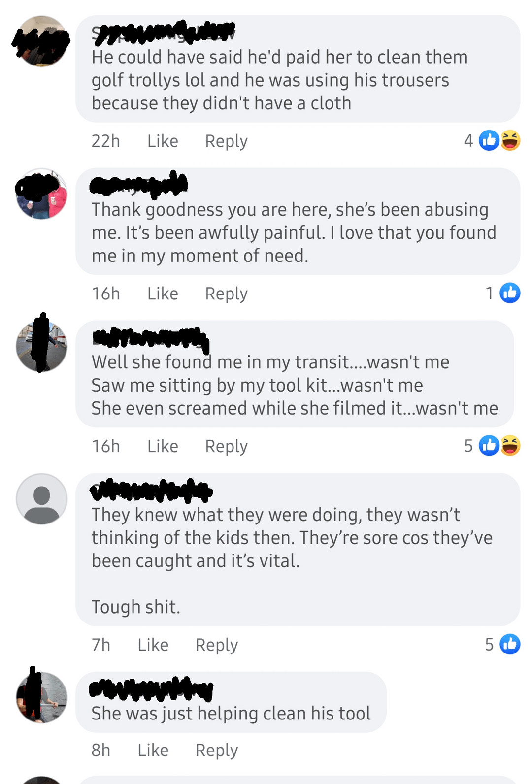Reply to 'Thank goodness you are here' comment
Viewport: 532px width, 784px height.
[x=226, y=294]
